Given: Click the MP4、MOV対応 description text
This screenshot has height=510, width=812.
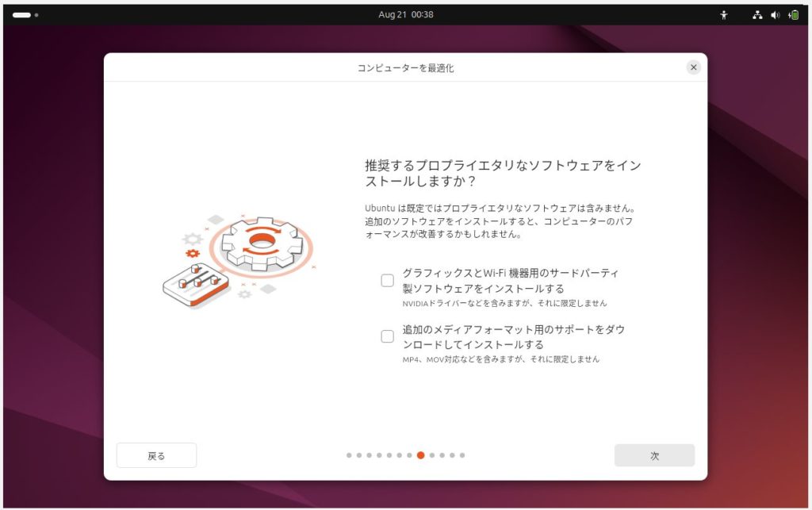Looking at the screenshot, I should tap(501, 359).
